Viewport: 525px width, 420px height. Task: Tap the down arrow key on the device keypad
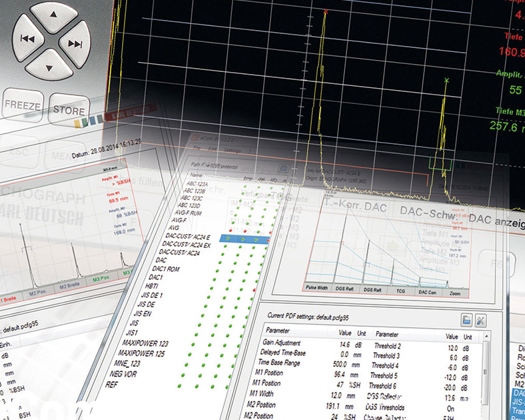point(49,65)
